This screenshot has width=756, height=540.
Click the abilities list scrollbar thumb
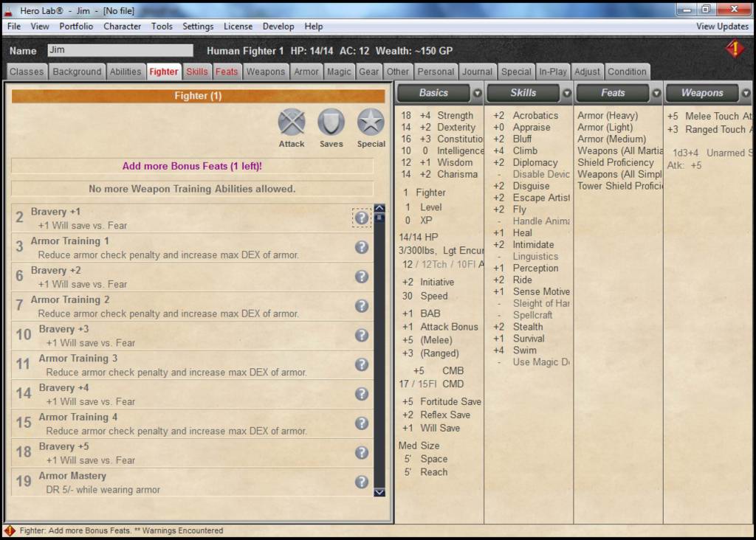(x=379, y=218)
